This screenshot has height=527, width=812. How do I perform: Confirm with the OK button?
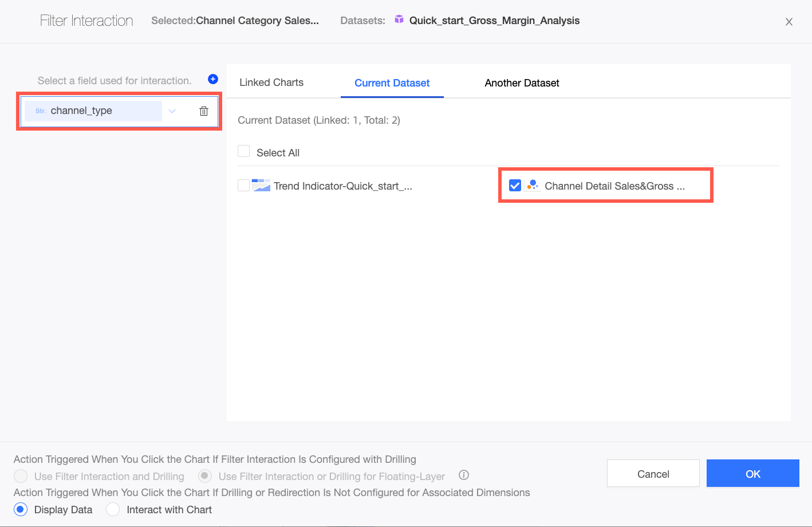tap(752, 474)
